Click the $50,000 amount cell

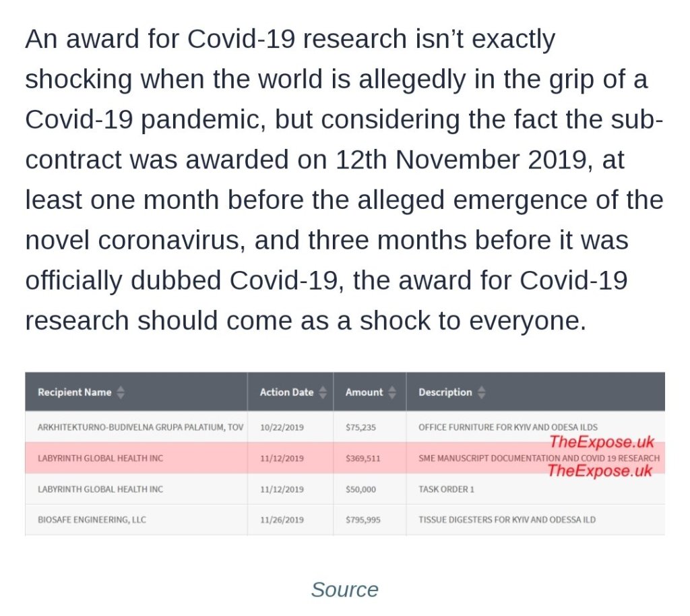click(360, 489)
